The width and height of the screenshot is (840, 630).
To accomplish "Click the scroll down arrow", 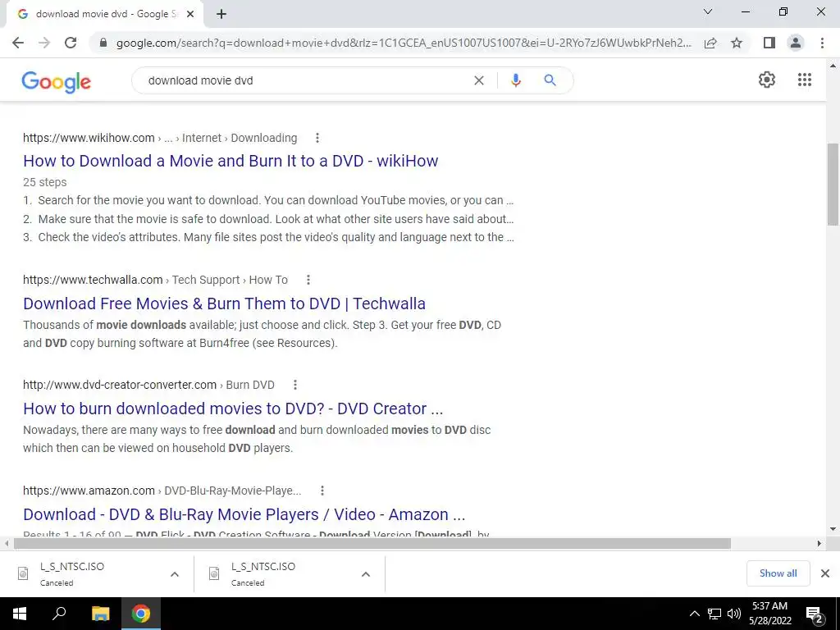I will click(833, 529).
